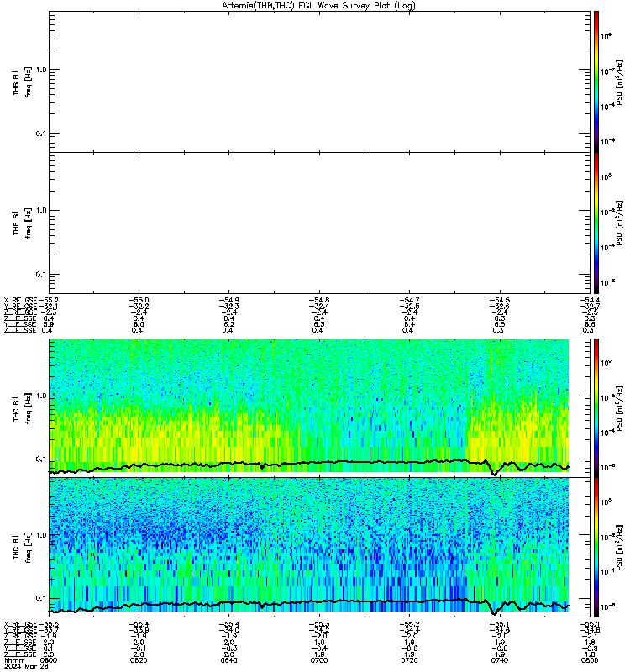Click the '-33.7' Y_RE_GSE value

click(x=49, y=630)
